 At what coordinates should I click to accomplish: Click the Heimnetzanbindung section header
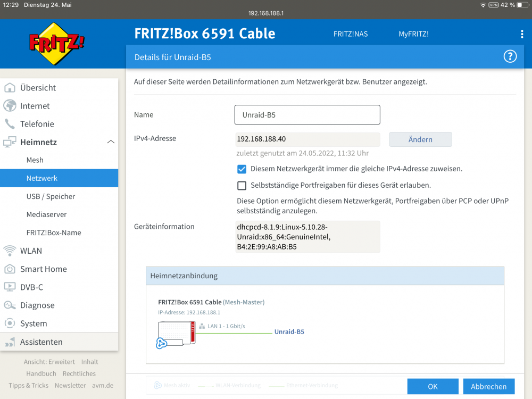325,276
